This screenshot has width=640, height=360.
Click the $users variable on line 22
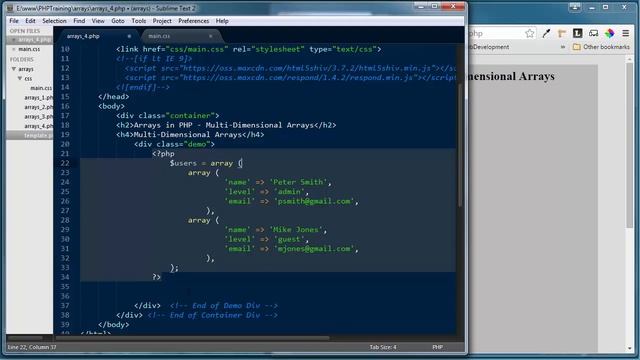pos(183,163)
